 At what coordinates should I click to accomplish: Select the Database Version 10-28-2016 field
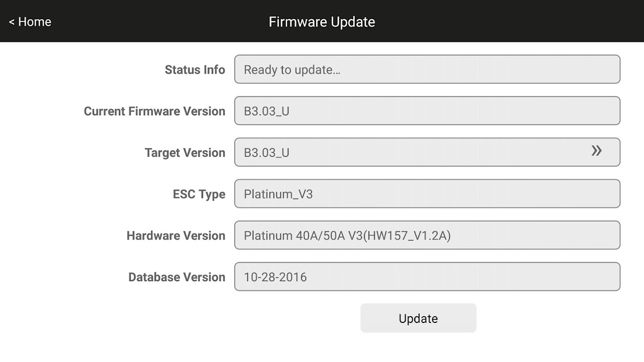[x=427, y=277]
